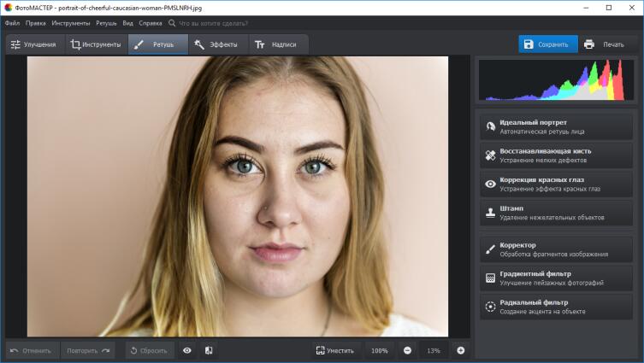Open the Файл menu
The width and height of the screenshot is (644, 363).
[12, 23]
